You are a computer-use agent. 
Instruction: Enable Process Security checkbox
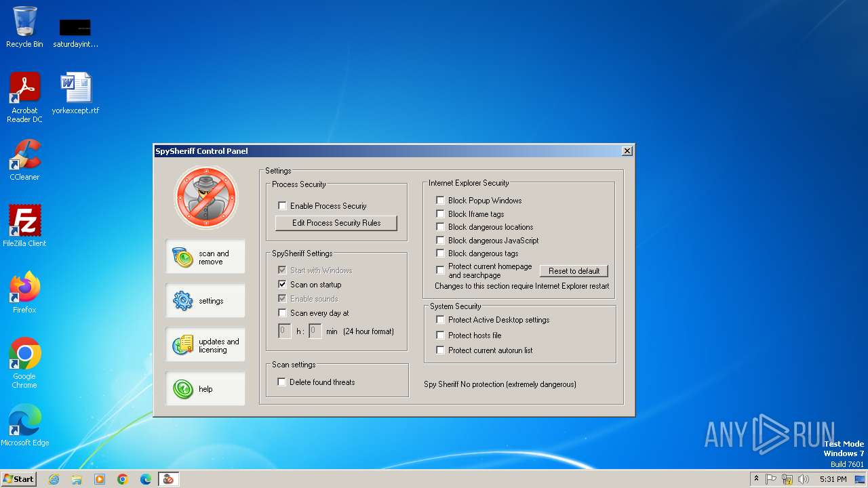[x=283, y=206]
